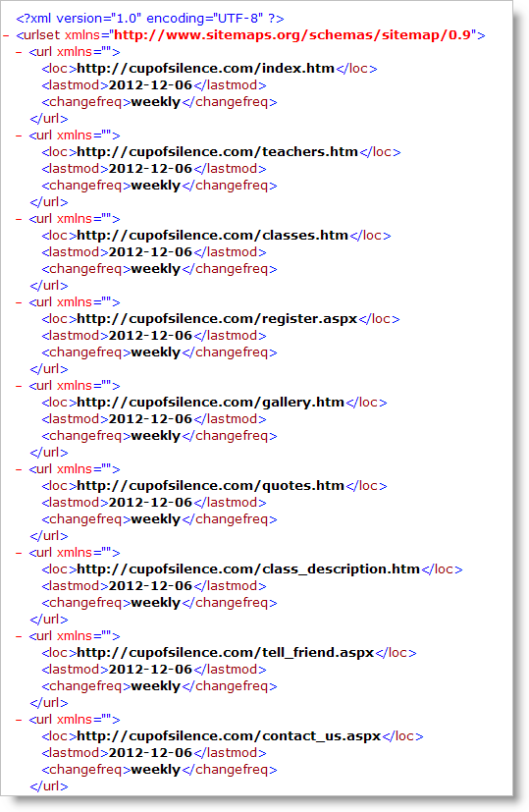
Task: Click the xml version declaration line
Action: (x=150, y=19)
